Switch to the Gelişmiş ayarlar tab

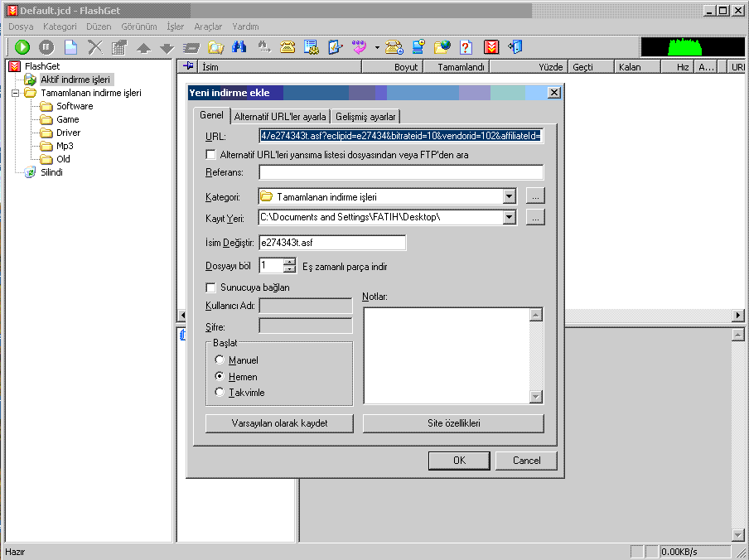(365, 117)
